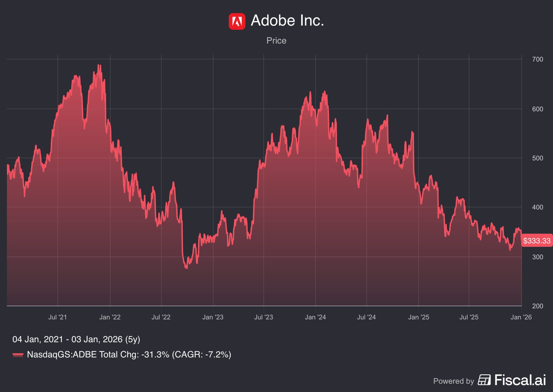Select the Jan '23 axis label

(213, 317)
